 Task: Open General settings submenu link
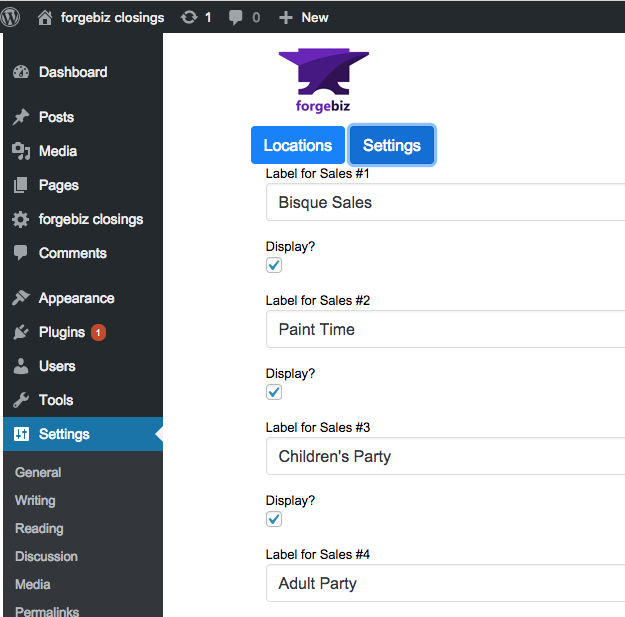coord(38,472)
